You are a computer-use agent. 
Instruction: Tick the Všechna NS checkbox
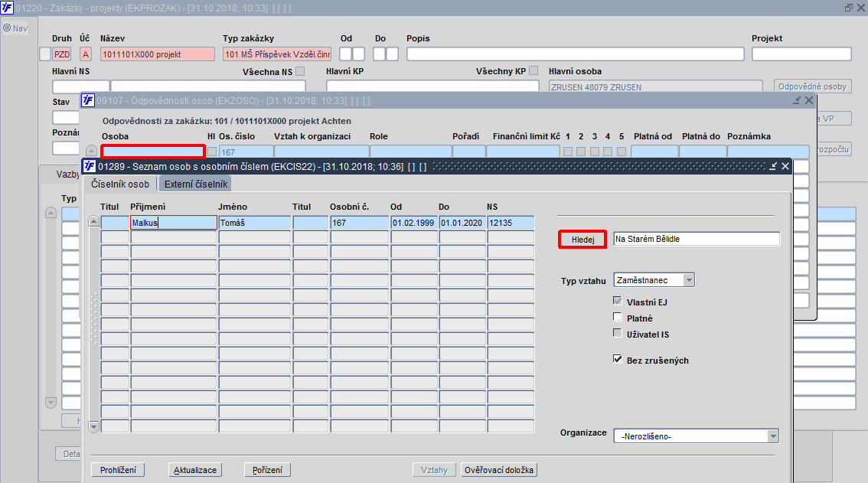click(x=300, y=71)
